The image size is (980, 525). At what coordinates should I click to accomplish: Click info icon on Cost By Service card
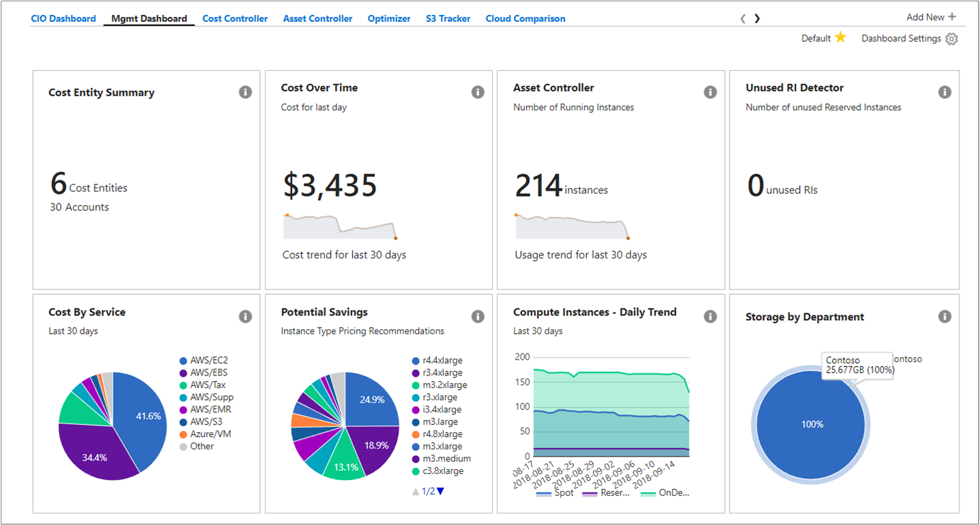coord(245,316)
